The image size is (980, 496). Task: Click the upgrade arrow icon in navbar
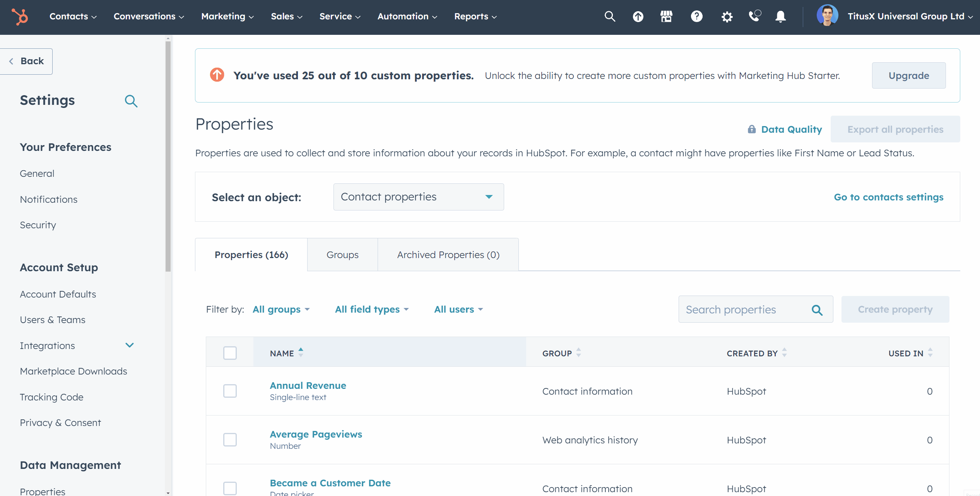(x=638, y=17)
